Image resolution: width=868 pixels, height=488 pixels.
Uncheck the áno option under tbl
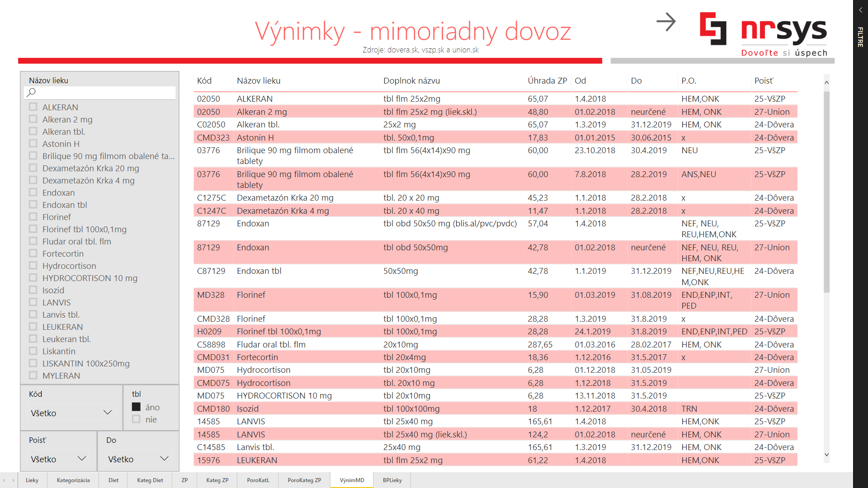pyautogui.click(x=136, y=407)
